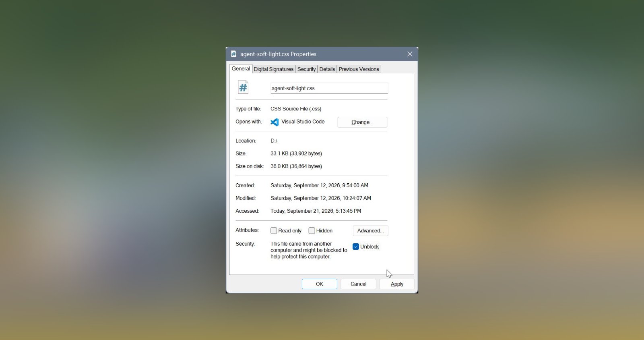Close the Properties dialog with the X
This screenshot has height=340, width=644.
[410, 54]
